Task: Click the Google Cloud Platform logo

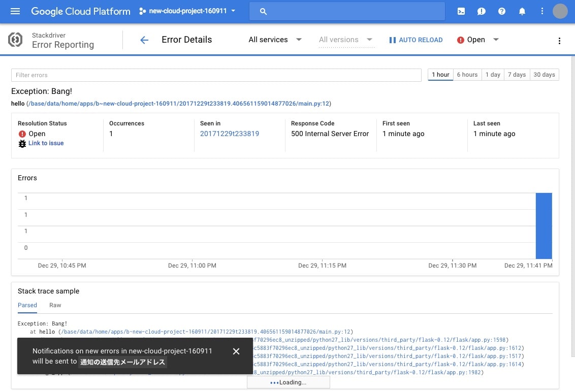Action: pos(81,11)
